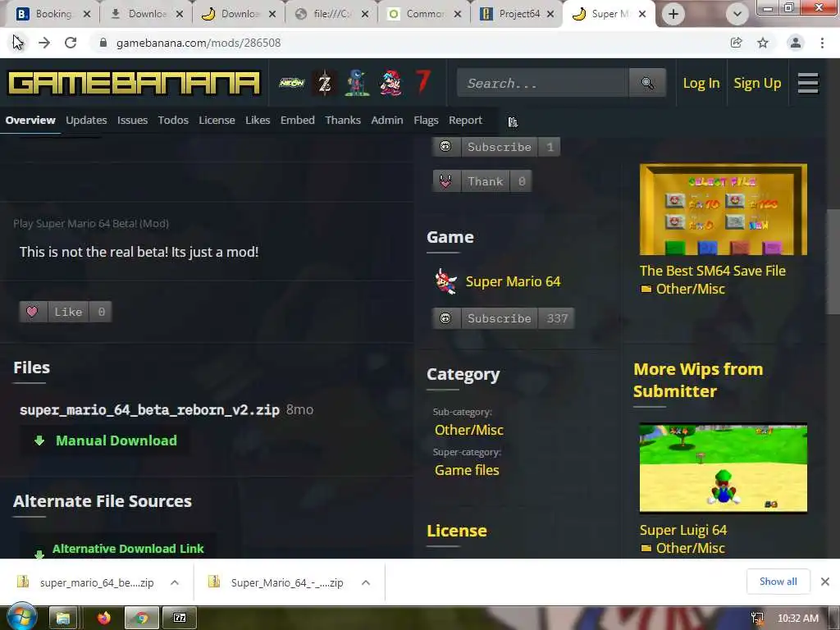The height and width of the screenshot is (630, 840).
Task: Click the Subscribe button with count 1
Action: (496, 147)
